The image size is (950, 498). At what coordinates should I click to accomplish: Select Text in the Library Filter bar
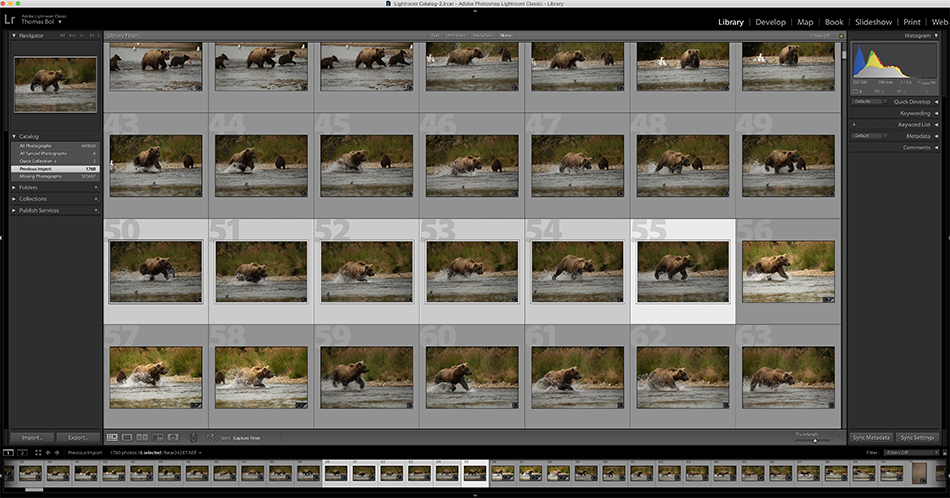click(435, 36)
